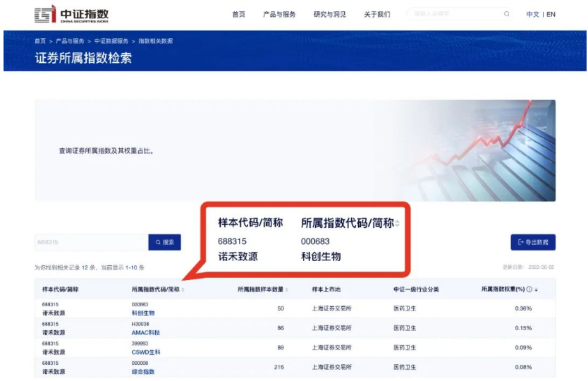Open the AMAC科技 index link
Screen dimensions: 588x381
[x=145, y=332]
